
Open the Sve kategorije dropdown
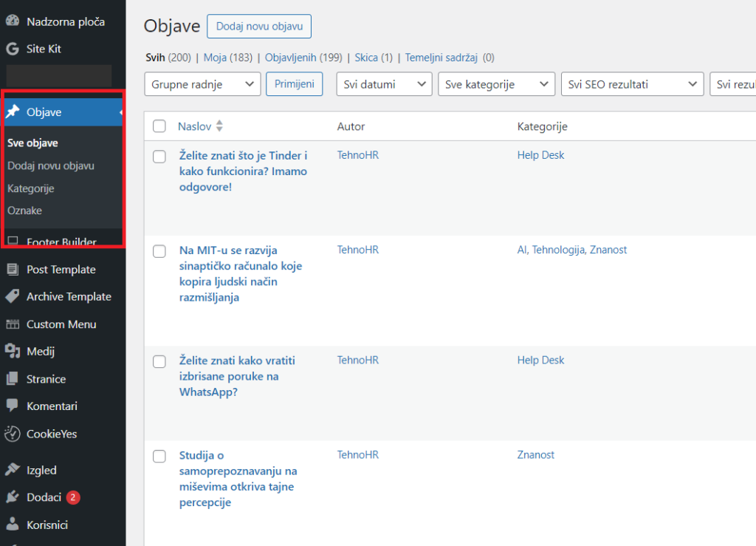496,84
